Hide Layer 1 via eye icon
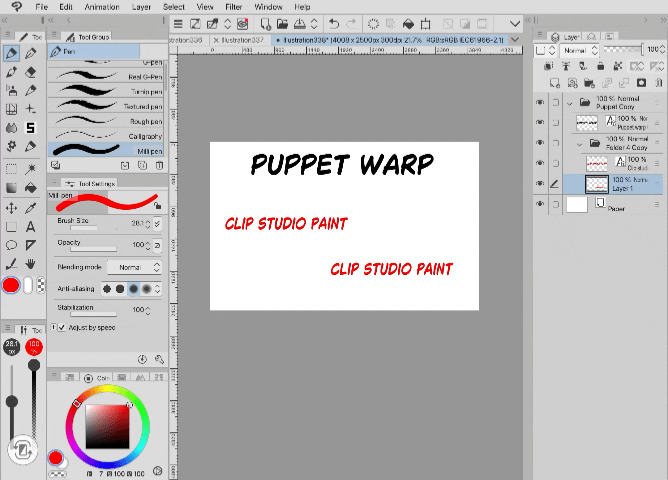 coord(540,183)
